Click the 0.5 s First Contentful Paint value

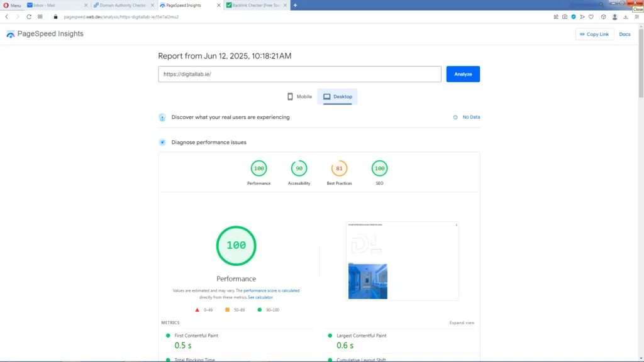183,346
